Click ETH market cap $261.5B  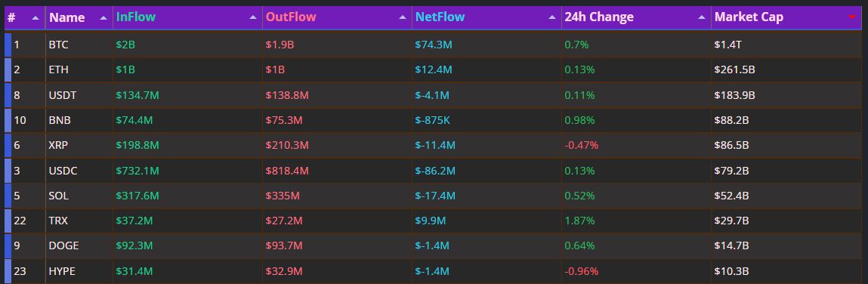pos(735,69)
